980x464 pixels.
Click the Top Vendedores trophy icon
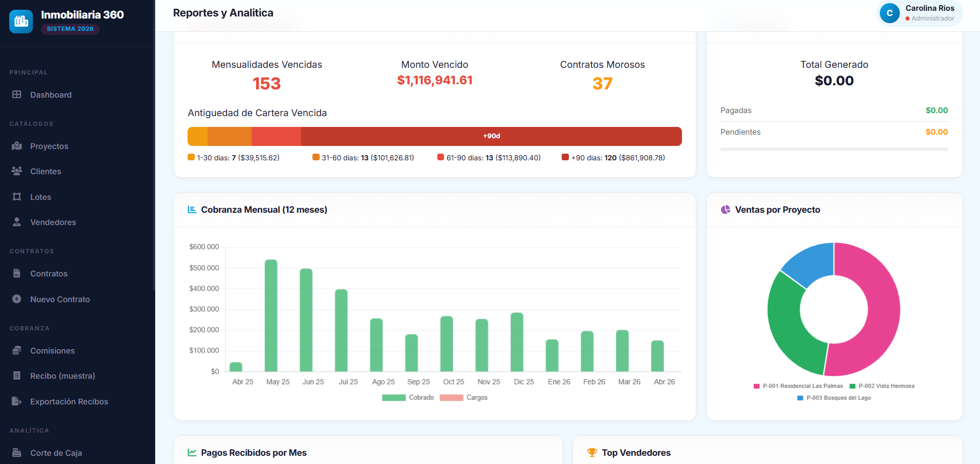(x=592, y=453)
